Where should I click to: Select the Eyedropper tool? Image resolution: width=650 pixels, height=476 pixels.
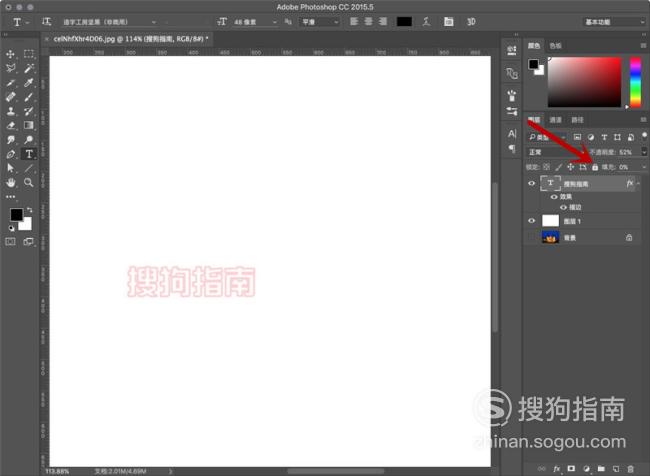click(x=29, y=83)
